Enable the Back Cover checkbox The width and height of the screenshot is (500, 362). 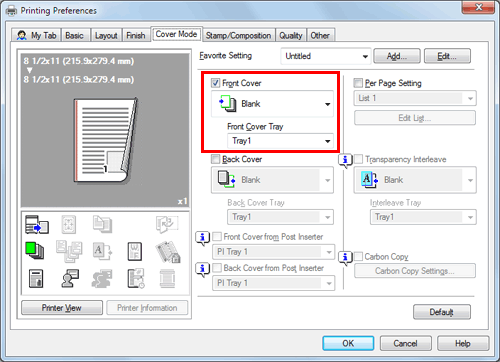[216, 159]
